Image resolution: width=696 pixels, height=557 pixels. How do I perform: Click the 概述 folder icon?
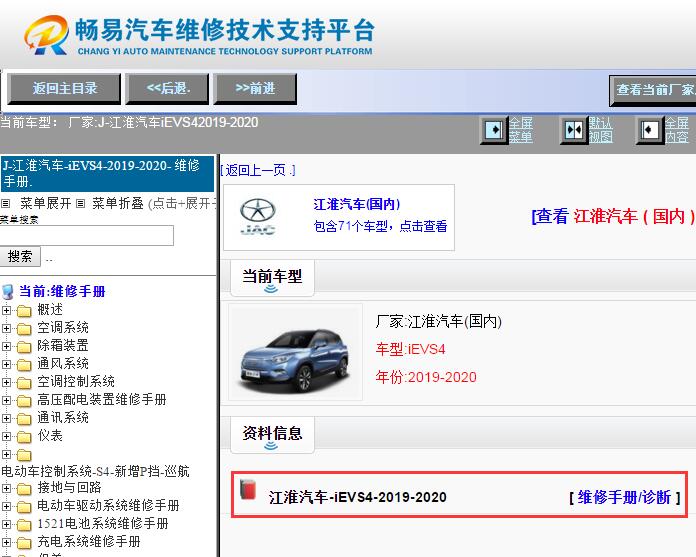(x=24, y=310)
